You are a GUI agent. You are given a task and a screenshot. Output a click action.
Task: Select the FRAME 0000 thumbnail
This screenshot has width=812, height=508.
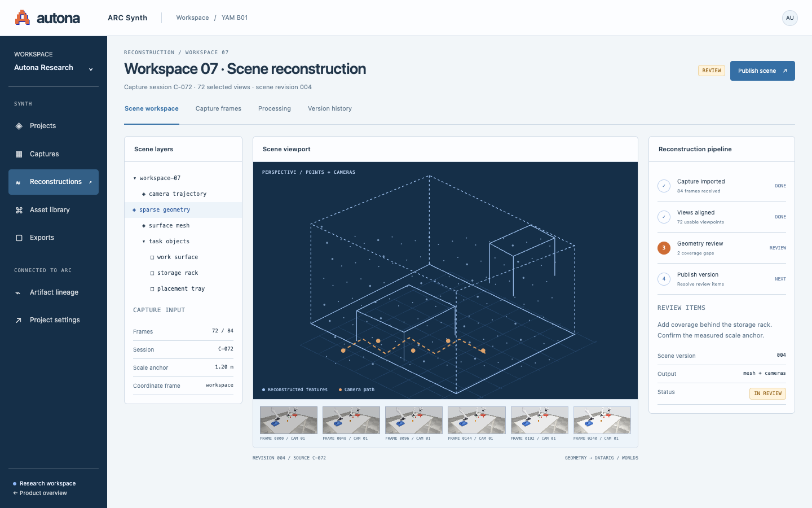[x=289, y=421]
